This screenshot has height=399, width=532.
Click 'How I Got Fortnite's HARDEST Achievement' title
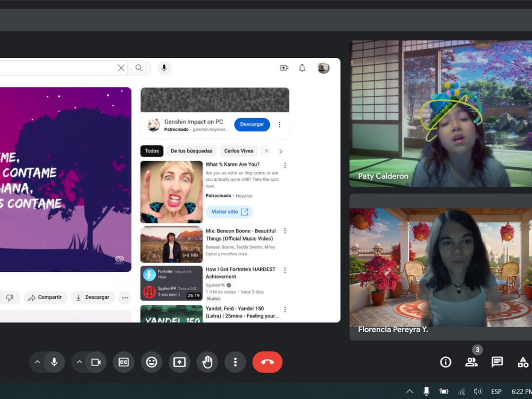click(240, 273)
